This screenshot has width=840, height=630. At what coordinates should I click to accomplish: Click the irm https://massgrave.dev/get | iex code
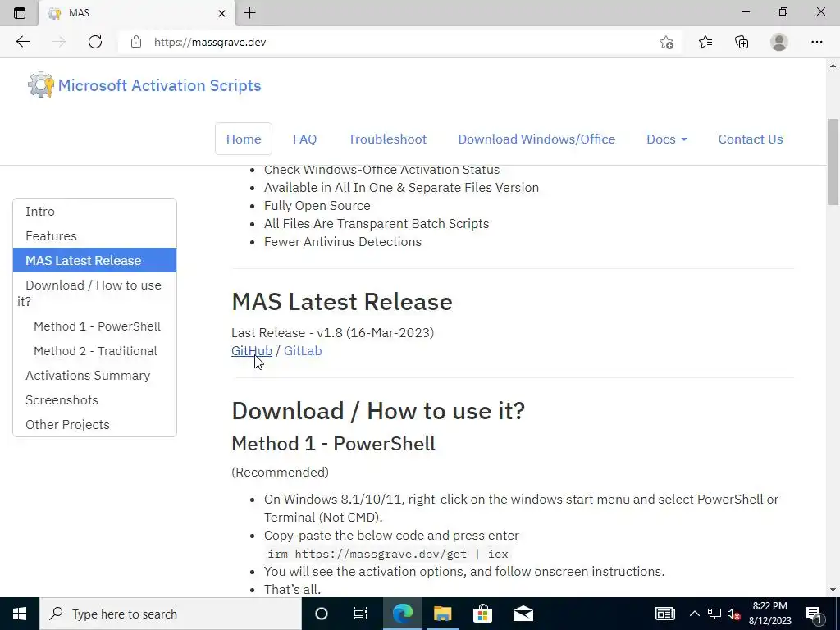[388, 554]
